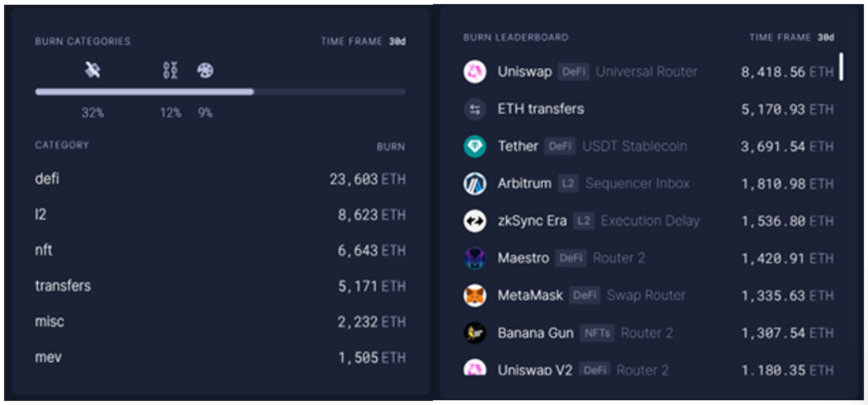Click the burn category icon above 12%
The width and height of the screenshot is (868, 405).
pyautogui.click(x=170, y=70)
